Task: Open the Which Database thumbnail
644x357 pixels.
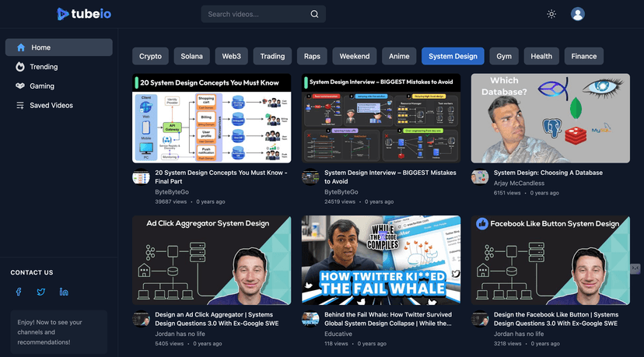Action: (x=551, y=118)
